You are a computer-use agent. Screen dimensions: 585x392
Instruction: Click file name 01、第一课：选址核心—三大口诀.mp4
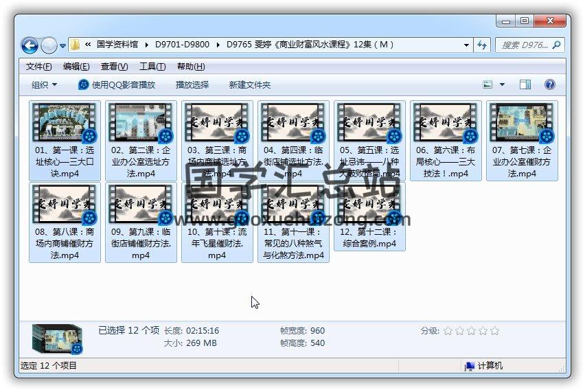click(x=65, y=162)
